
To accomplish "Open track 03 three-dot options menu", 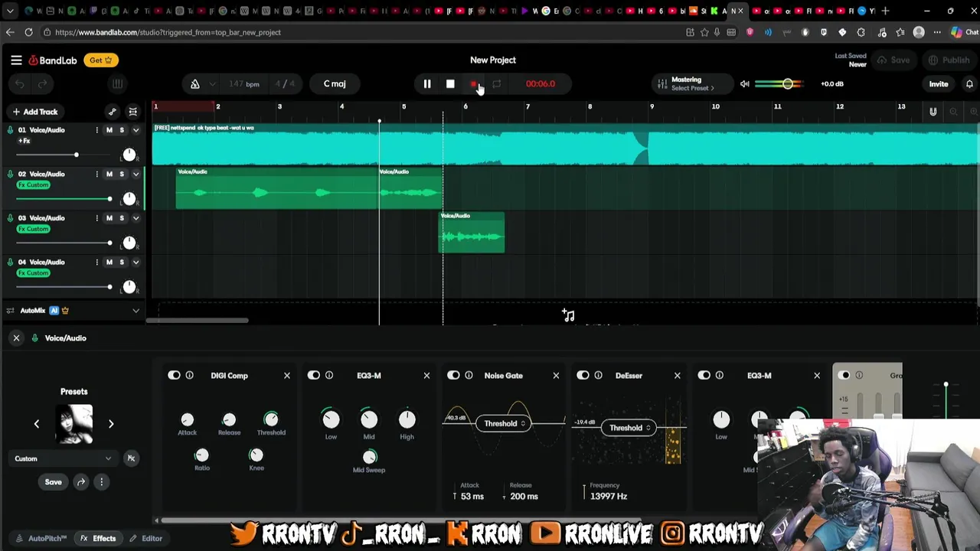I will (x=96, y=218).
